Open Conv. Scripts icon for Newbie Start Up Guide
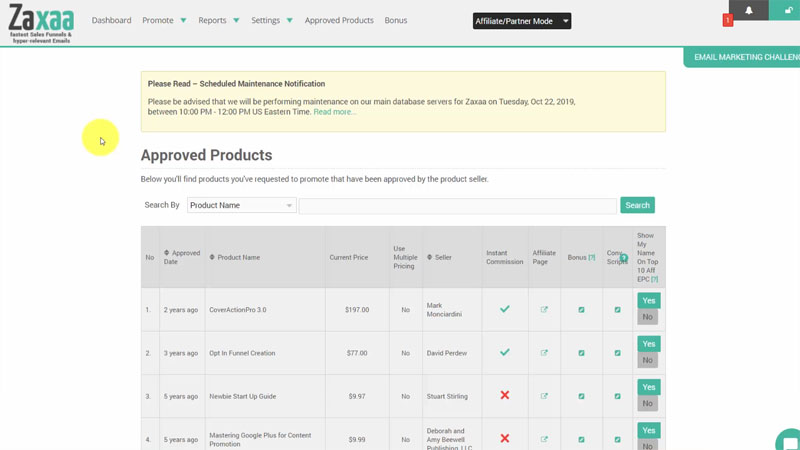Image resolution: width=800 pixels, height=450 pixels. pyautogui.click(x=617, y=396)
